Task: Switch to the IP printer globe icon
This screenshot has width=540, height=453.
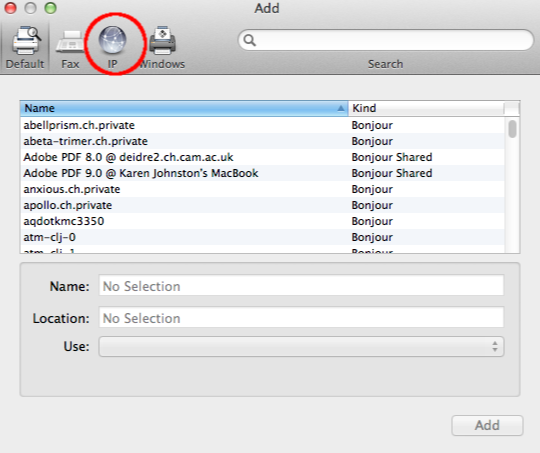Action: click(x=112, y=40)
